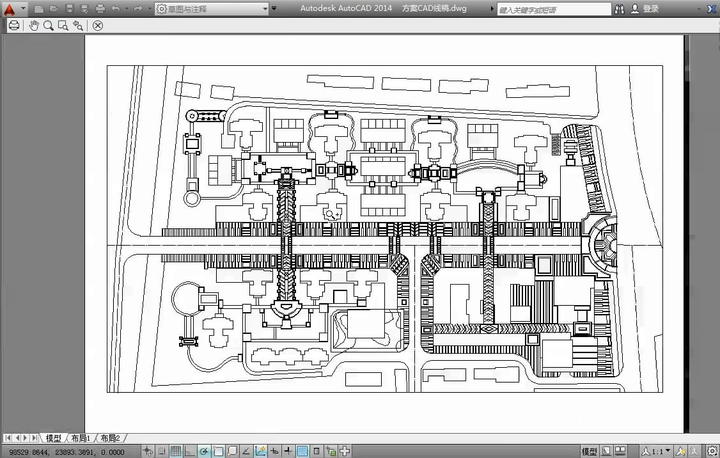Open Autodesk Exchange X icon
This screenshot has width=720, height=458.
pyautogui.click(x=711, y=9)
